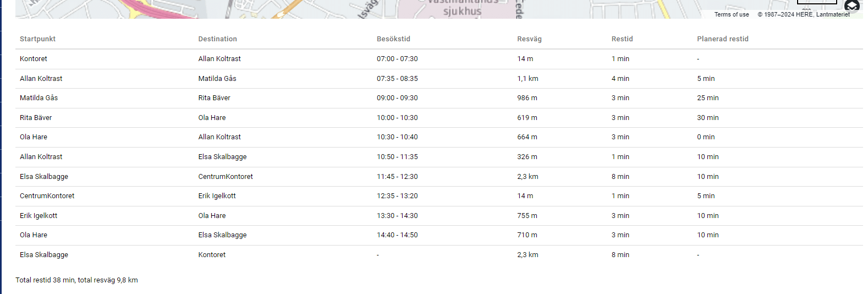This screenshot has width=868, height=294.
Task: Click the 30 min planned travel time
Action: point(707,118)
